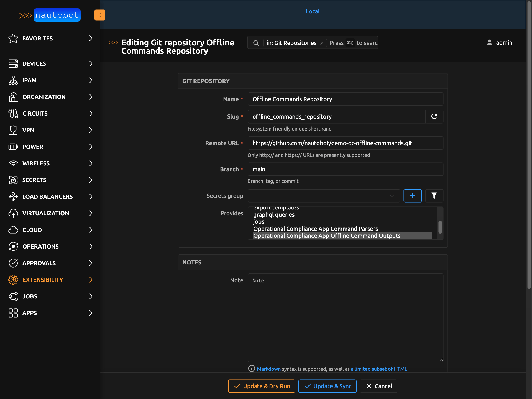532x399 pixels.
Task: Expand the Extensibility menu chevron
Action: (x=91, y=280)
